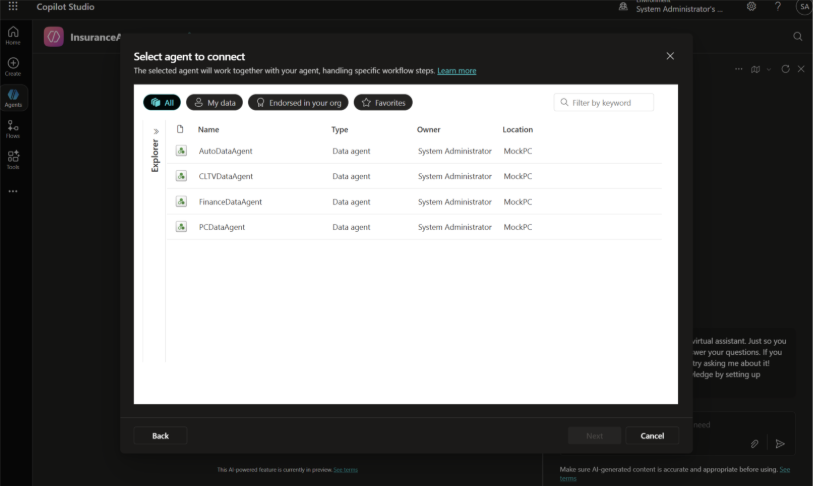Close the test chat panel
Viewport: 813px width, 486px height.
tap(801, 69)
